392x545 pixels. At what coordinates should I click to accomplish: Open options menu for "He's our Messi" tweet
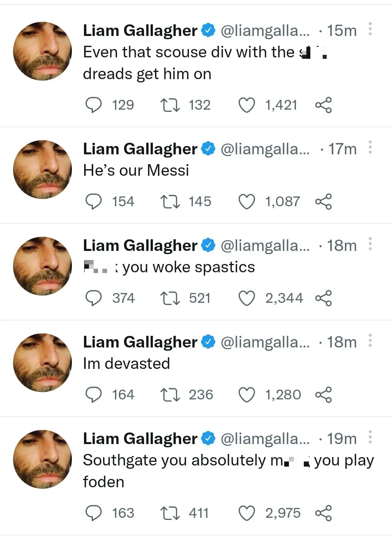coord(371,147)
